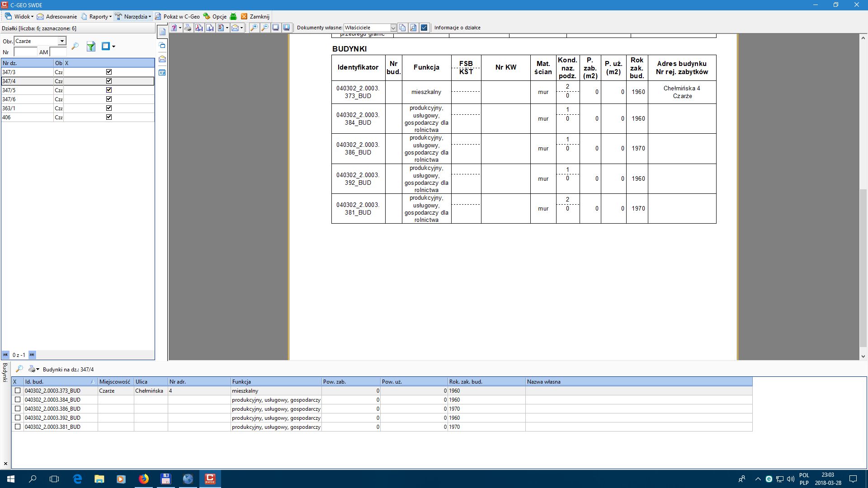868x488 pixels.
Task: Toggle checkbox for parcel 347/4
Action: coord(109,81)
